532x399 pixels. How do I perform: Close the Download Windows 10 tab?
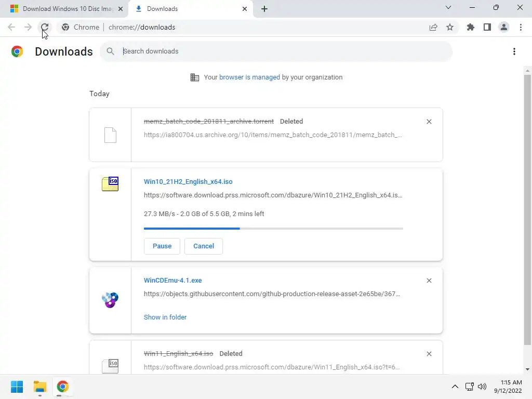click(x=121, y=9)
